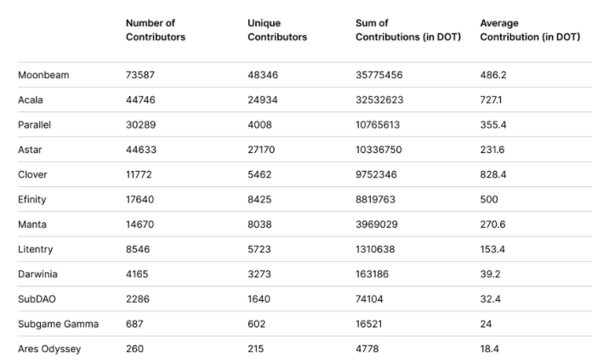Click the Acala row name
Image resolution: width=592 pixels, height=364 pixels.
(x=31, y=100)
